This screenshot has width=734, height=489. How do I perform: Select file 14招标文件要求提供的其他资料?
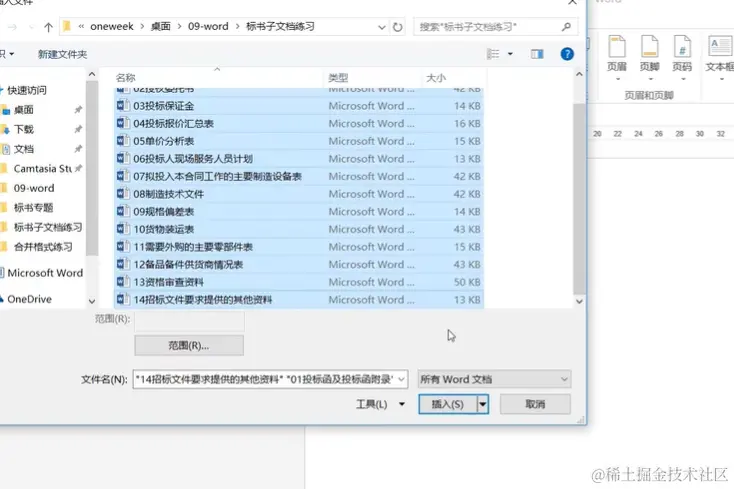click(299, 300)
